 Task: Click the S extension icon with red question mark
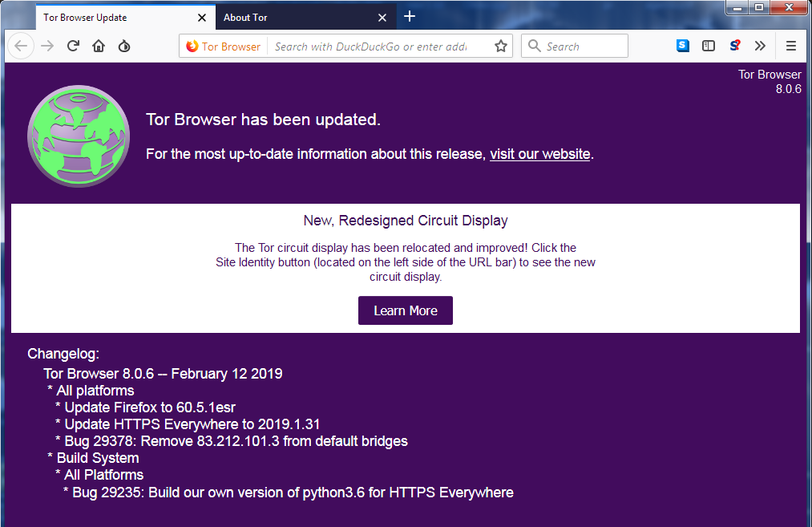coord(734,46)
